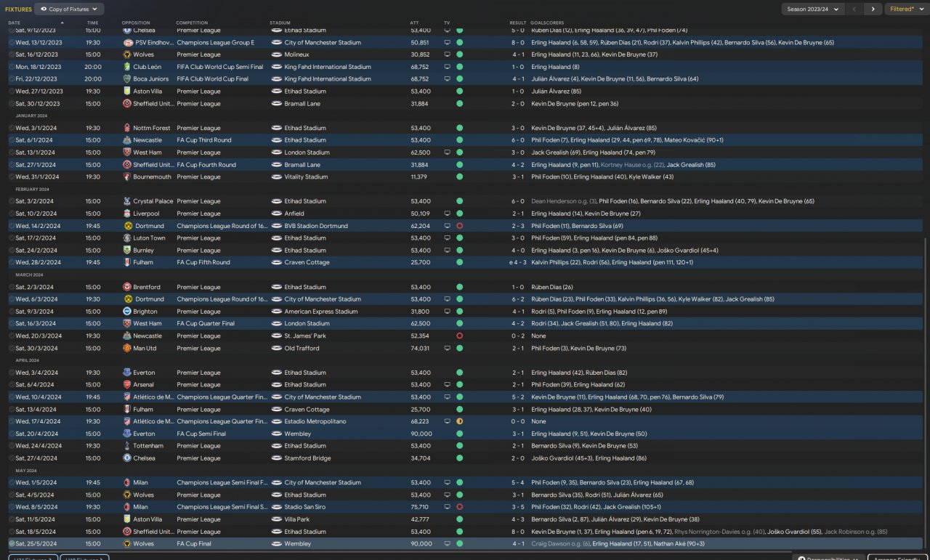
Task: Click the TV icon on the FA Cup Final row
Action: (447, 543)
